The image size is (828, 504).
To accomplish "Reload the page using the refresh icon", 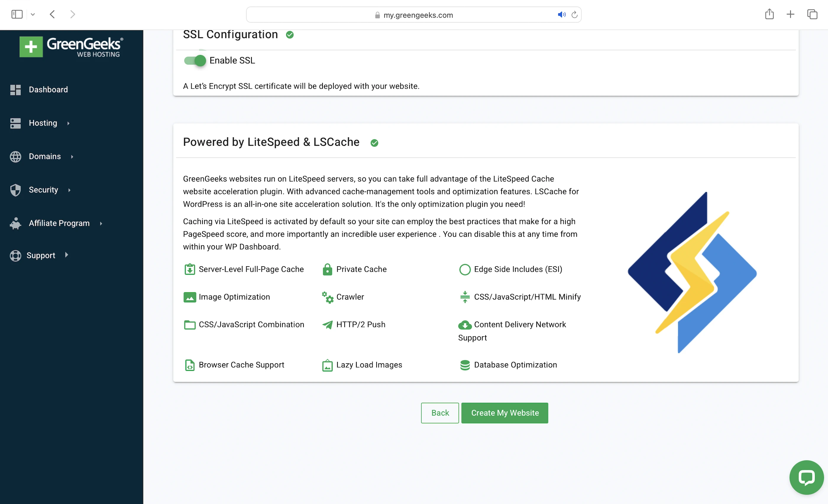I will coord(574,15).
